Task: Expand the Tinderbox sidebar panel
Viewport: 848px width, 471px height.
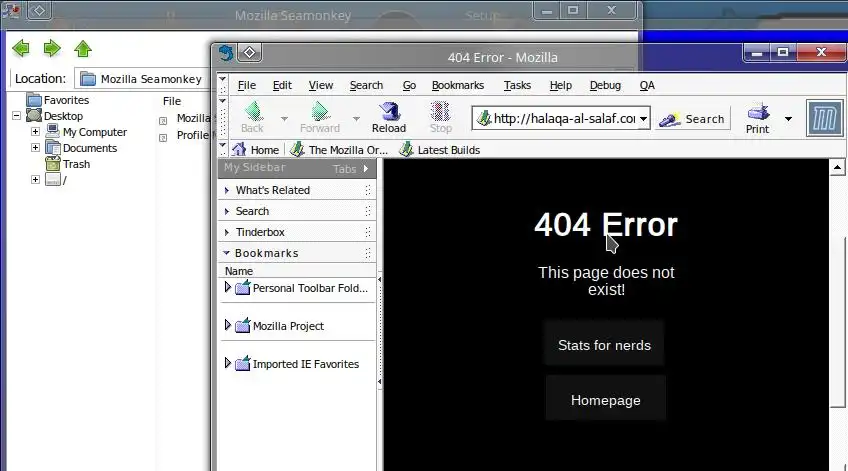Action: point(296,232)
